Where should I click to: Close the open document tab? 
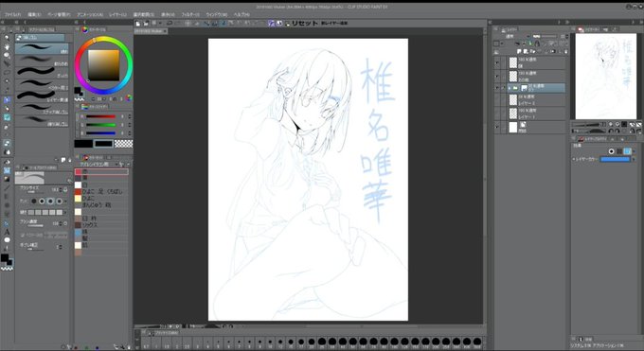coord(166,31)
